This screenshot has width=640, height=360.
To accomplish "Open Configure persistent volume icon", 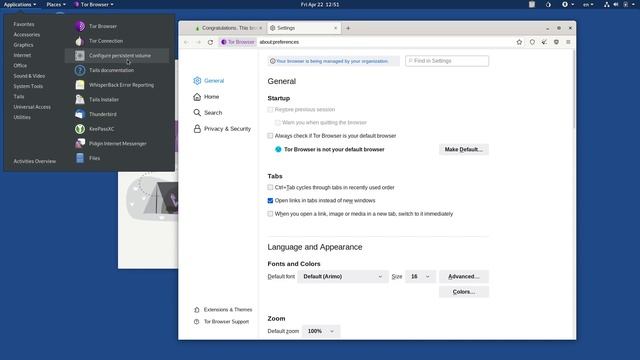I will 80,56.
